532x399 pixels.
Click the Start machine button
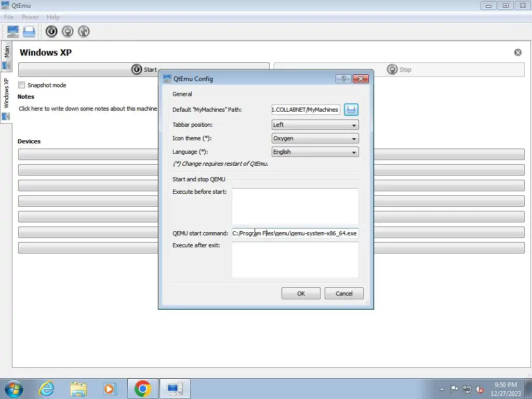(144, 70)
